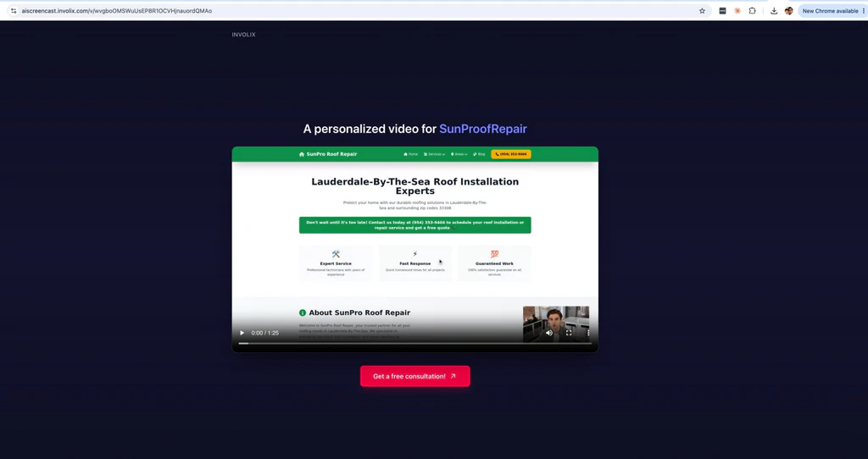The width and height of the screenshot is (868, 459).
Task: Click the Guaranteed Work card
Action: pos(494,263)
